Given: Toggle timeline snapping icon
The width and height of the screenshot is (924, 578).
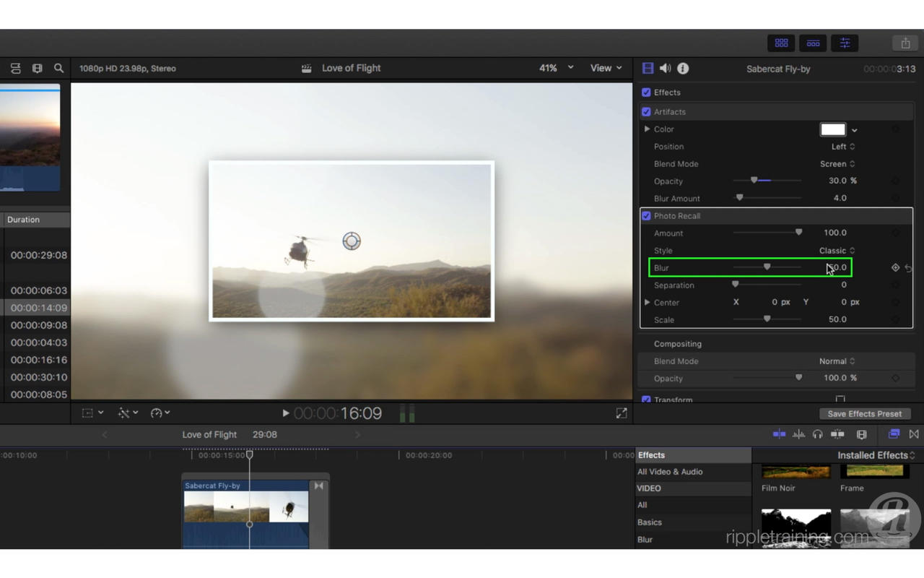Looking at the screenshot, I should 837,434.
